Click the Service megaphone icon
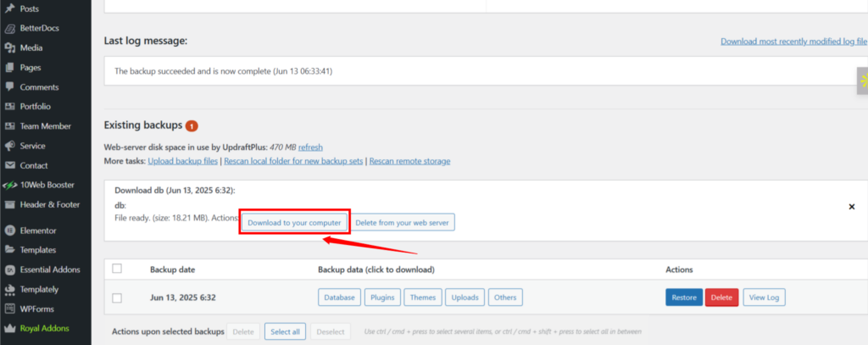Screen dimensions: 868x345 coord(9,146)
